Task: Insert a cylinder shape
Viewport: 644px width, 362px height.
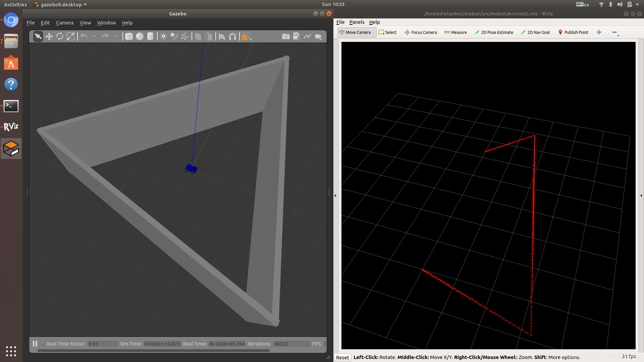Action: point(150,37)
